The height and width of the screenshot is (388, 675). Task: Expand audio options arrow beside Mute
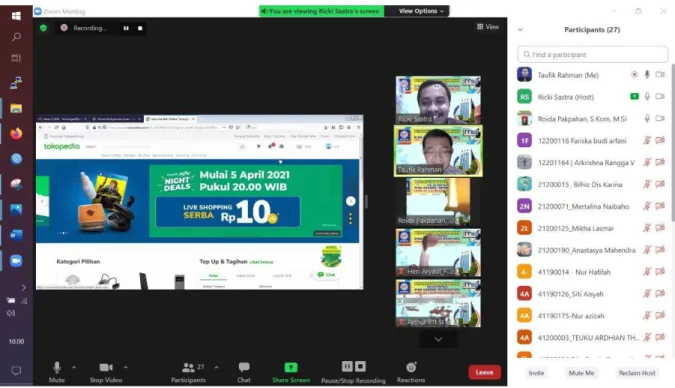click(x=74, y=367)
